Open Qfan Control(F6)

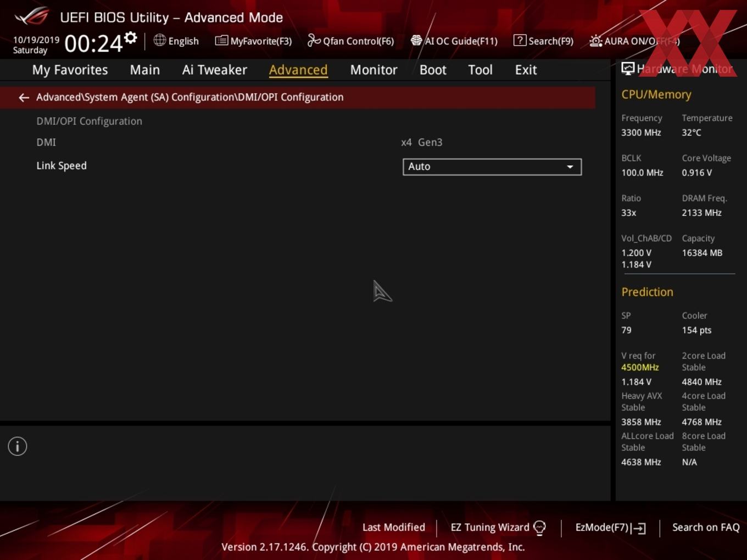point(350,41)
